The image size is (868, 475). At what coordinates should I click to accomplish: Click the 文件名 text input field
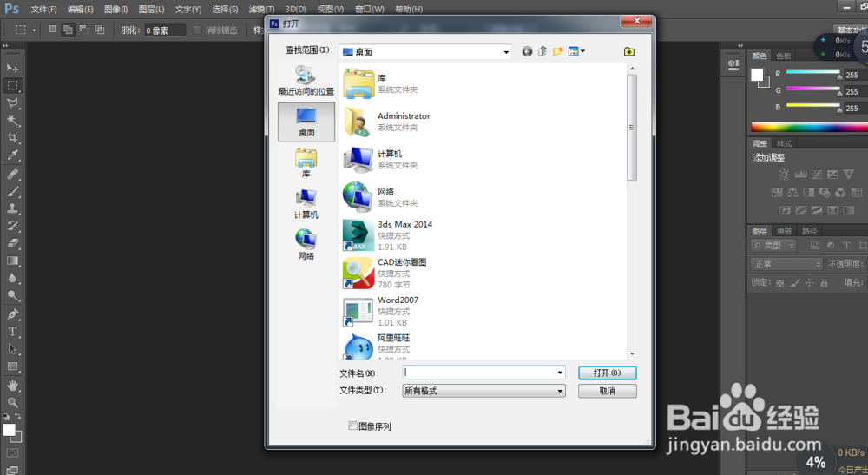479,373
